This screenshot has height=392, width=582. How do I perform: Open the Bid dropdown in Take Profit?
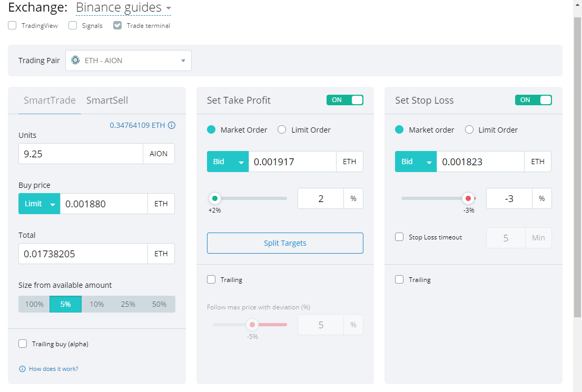point(228,162)
